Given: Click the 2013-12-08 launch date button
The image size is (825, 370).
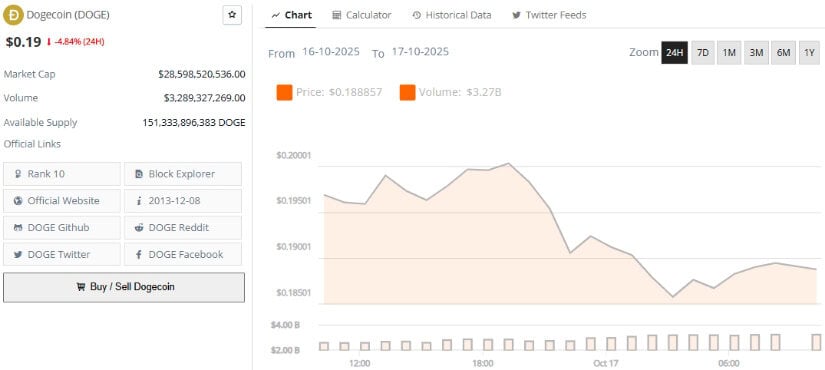Looking at the screenshot, I should pos(183,201).
